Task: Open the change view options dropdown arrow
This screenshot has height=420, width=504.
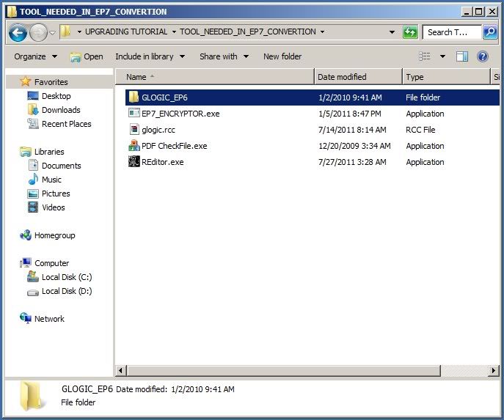Action: pyautogui.click(x=442, y=56)
